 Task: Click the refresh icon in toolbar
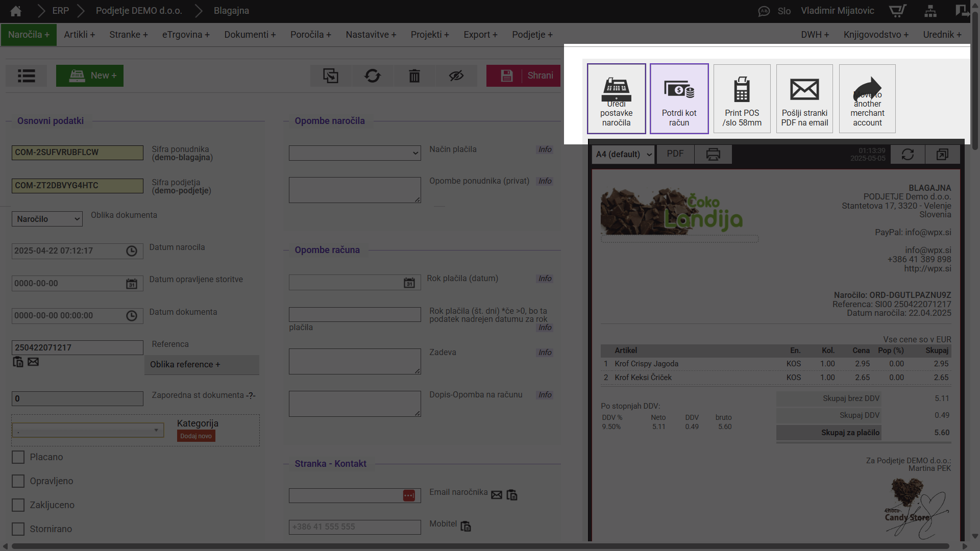click(x=372, y=76)
